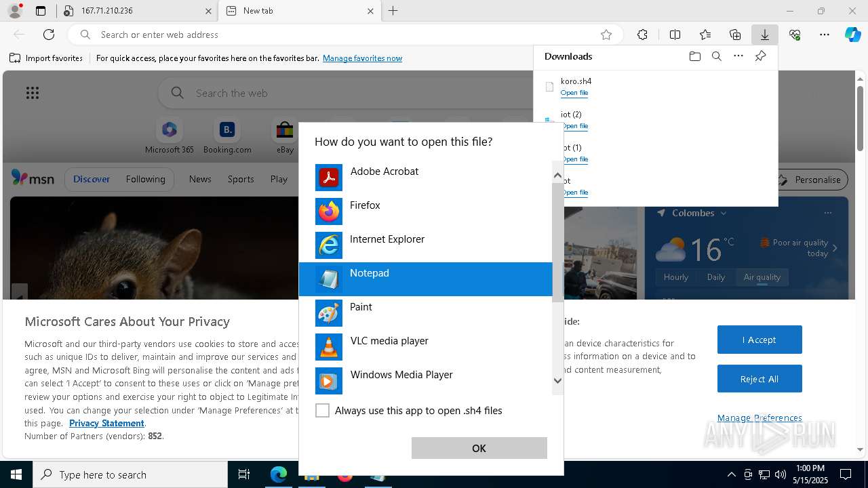
Task: Focus the address bar field
Action: click(x=346, y=35)
